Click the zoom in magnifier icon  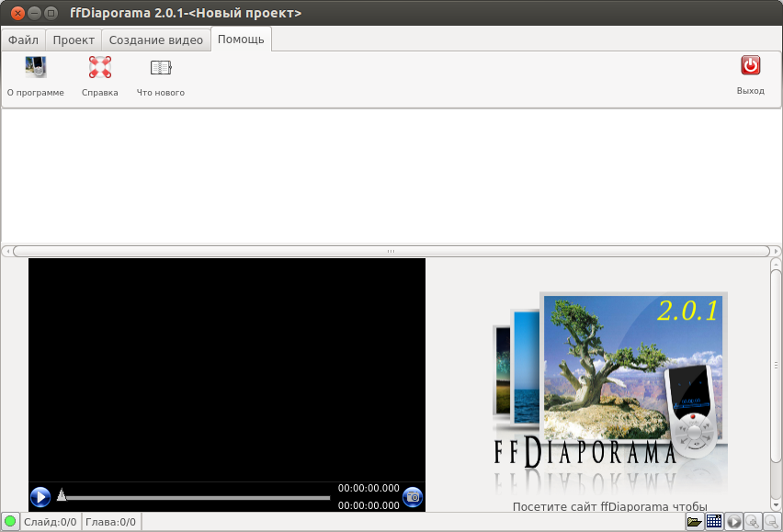(x=753, y=522)
